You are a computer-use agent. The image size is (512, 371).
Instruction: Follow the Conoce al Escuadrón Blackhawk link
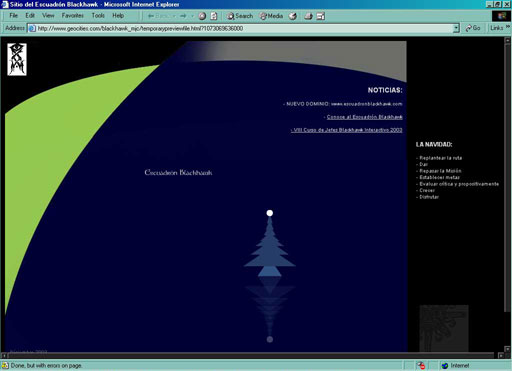click(364, 117)
